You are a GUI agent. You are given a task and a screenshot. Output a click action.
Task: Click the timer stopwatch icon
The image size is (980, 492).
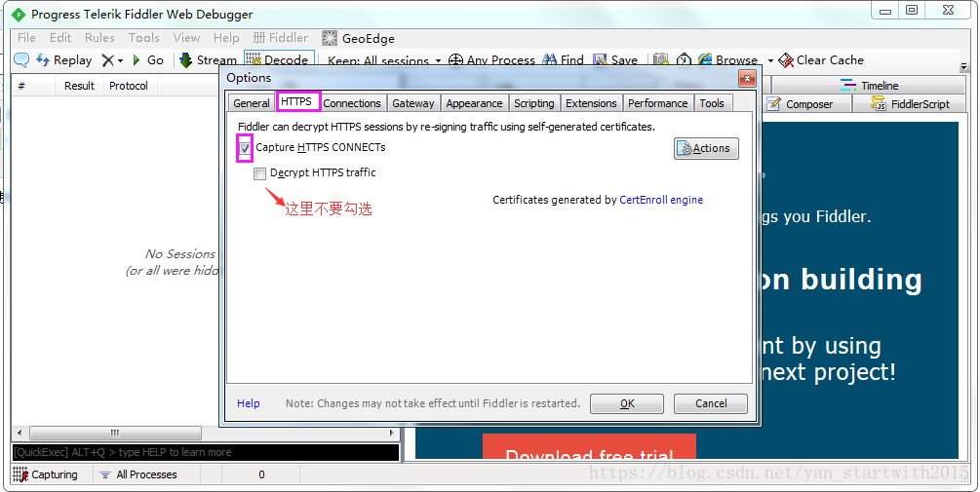684,60
